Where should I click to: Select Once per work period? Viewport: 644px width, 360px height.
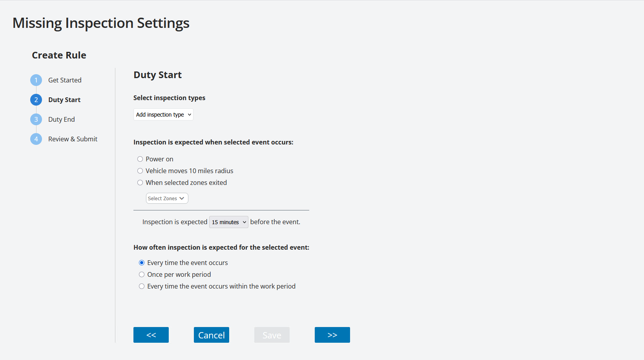pyautogui.click(x=142, y=274)
